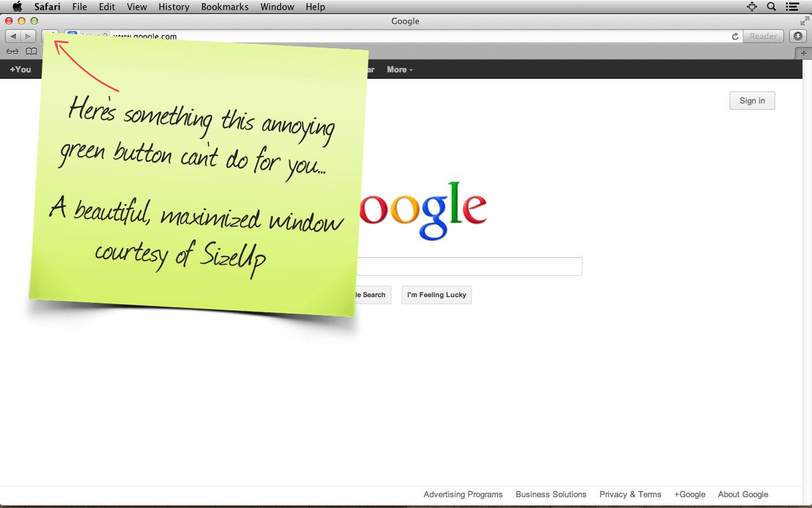Reload the page with the refresh icon
The height and width of the screenshot is (508, 812).
coord(735,36)
